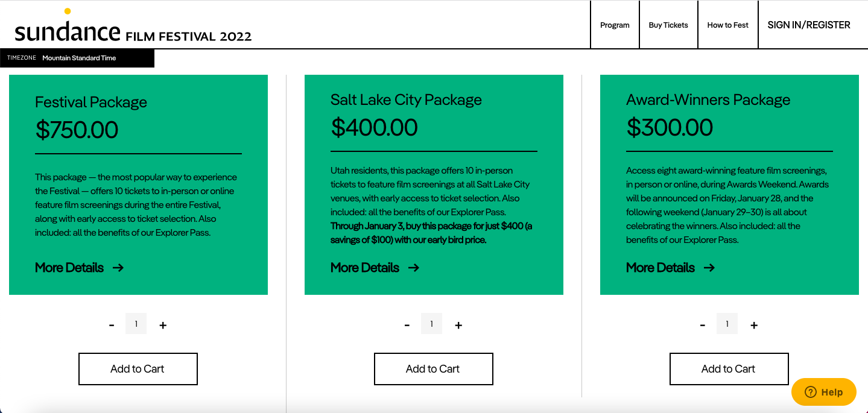Click the arrow icon beside Salt Lake City More Details
The width and height of the screenshot is (868, 413).
pos(414,267)
